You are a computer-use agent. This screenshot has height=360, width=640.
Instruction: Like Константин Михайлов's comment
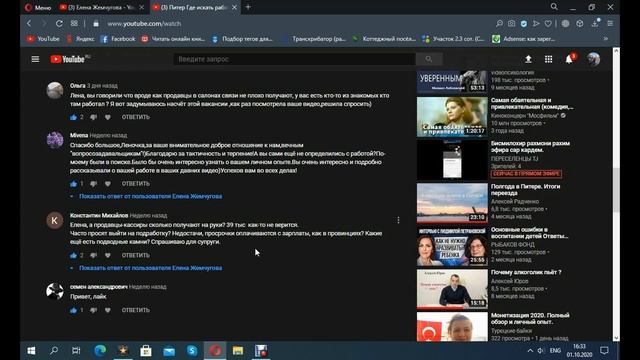pyautogui.click(x=73, y=255)
